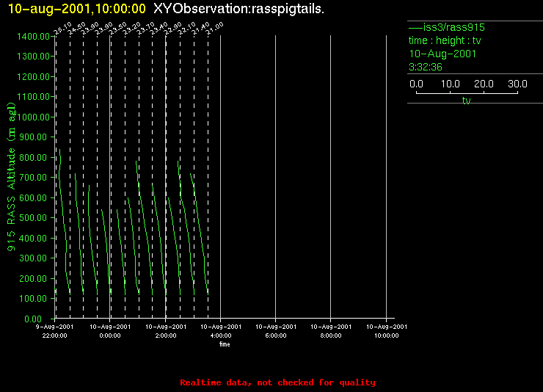The width and height of the screenshot is (543, 392).
Task: Click the 0:00:00 time axis label
Action: pos(110,335)
